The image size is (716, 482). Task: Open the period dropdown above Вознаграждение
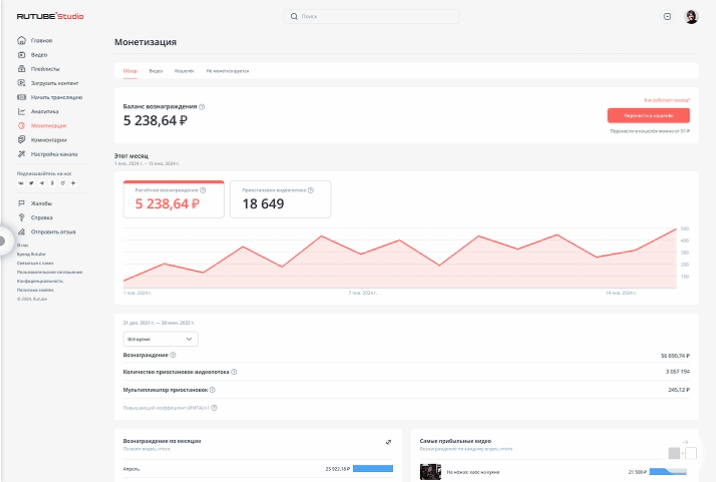(161, 339)
